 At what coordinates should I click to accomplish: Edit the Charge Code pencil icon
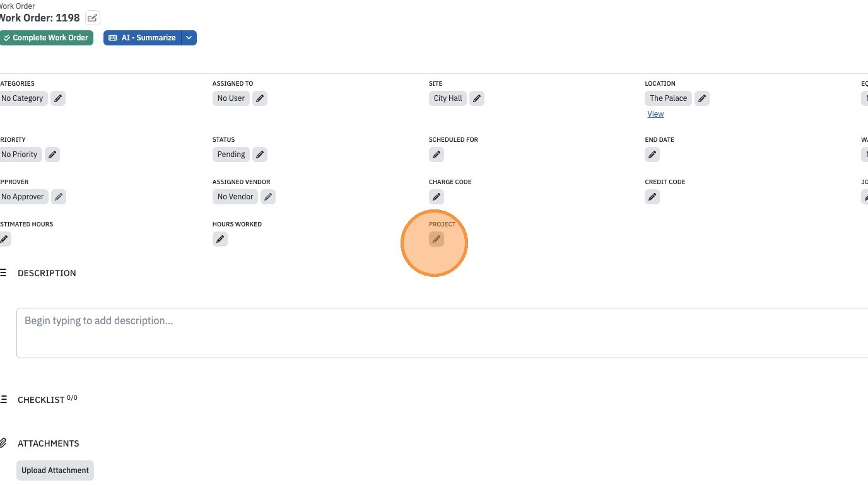[436, 197]
